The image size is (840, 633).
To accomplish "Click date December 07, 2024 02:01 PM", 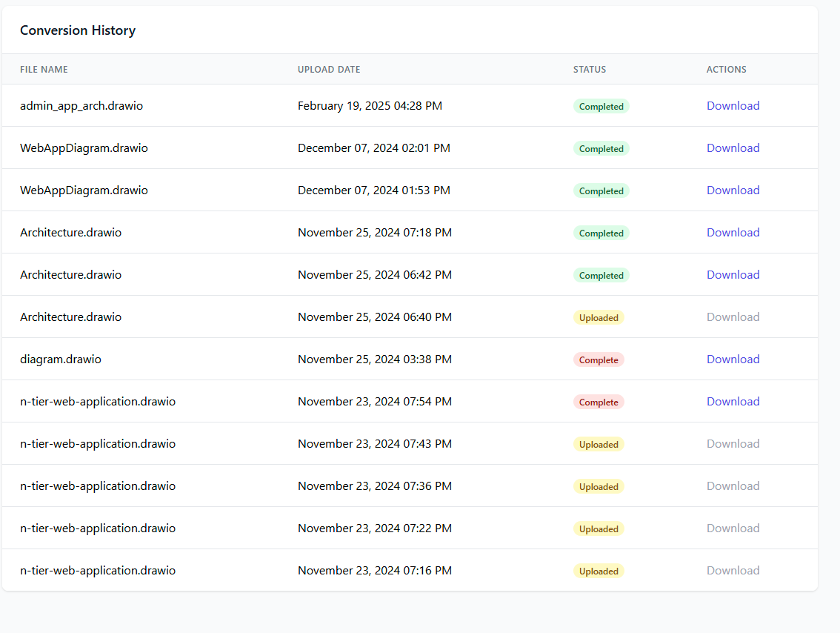I will click(374, 148).
